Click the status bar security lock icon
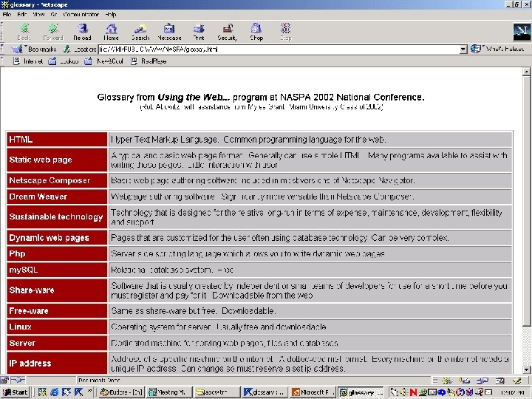 (4, 380)
